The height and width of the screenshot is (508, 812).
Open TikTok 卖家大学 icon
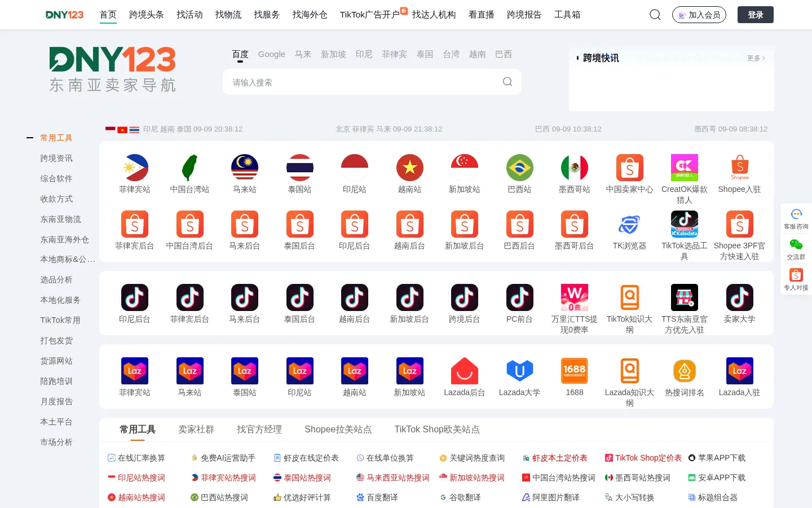pyautogui.click(x=740, y=297)
